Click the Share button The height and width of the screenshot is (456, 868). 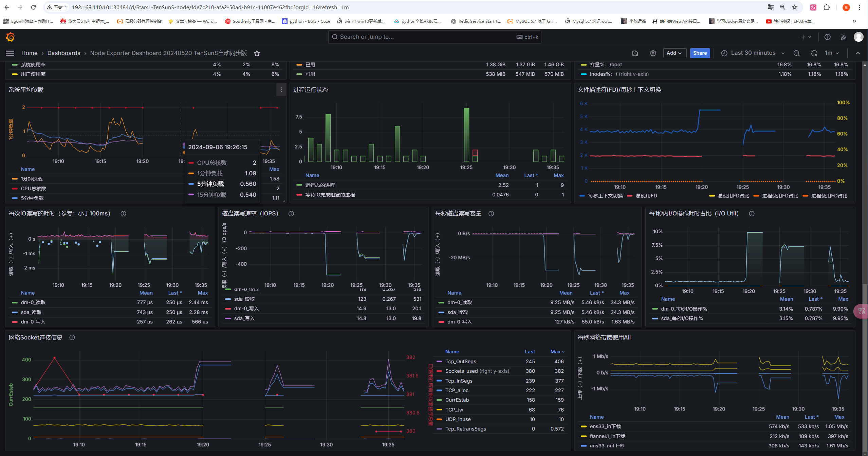[700, 53]
